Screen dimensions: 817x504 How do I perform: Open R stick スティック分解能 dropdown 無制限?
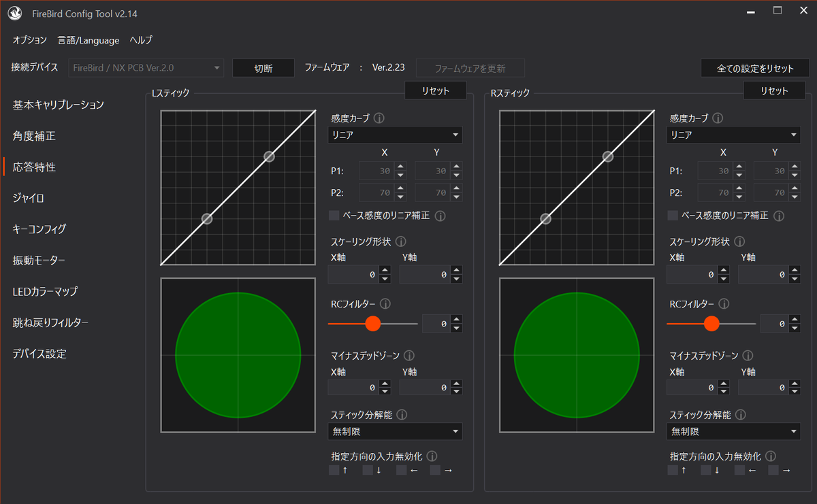(x=733, y=431)
